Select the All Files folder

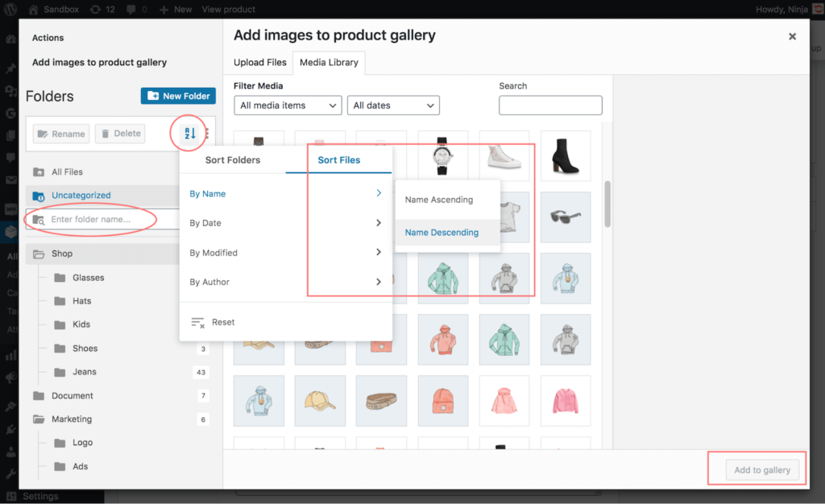click(67, 171)
